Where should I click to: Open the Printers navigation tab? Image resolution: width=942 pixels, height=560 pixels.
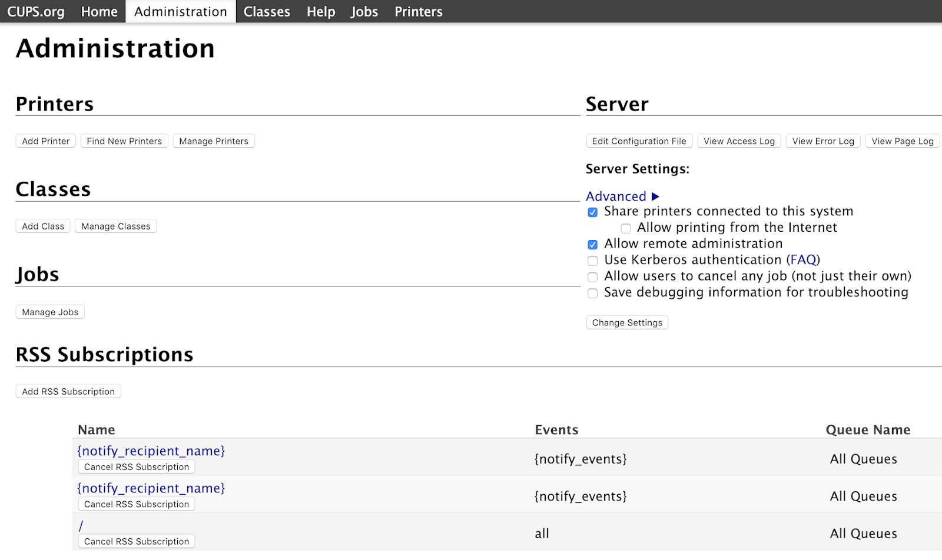coord(418,12)
